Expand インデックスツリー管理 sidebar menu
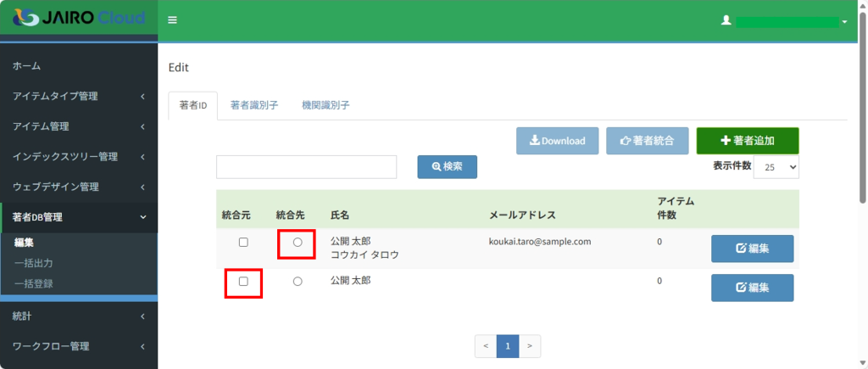Image resolution: width=868 pixels, height=369 pixels. [79, 157]
